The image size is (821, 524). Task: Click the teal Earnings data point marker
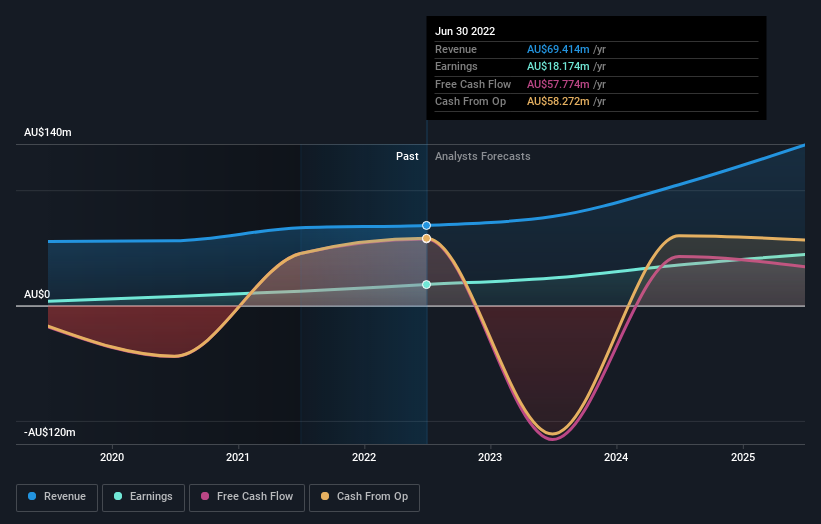[427, 285]
